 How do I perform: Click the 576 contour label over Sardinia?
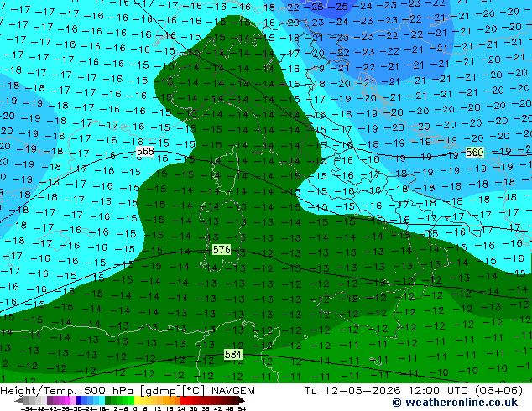(x=222, y=250)
